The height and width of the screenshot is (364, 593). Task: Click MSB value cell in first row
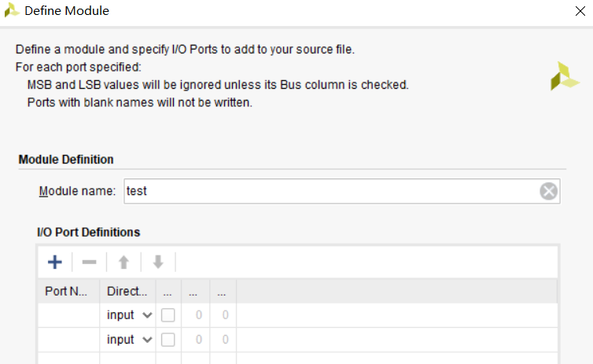(x=196, y=314)
